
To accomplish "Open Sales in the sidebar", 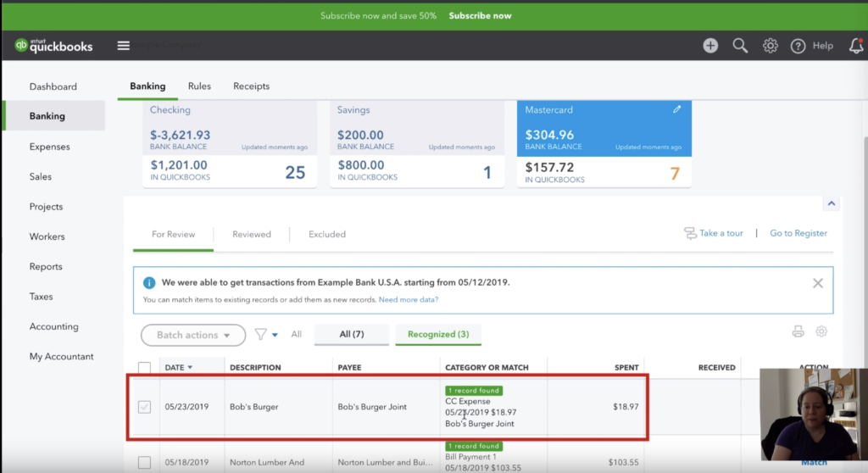I will coord(41,176).
